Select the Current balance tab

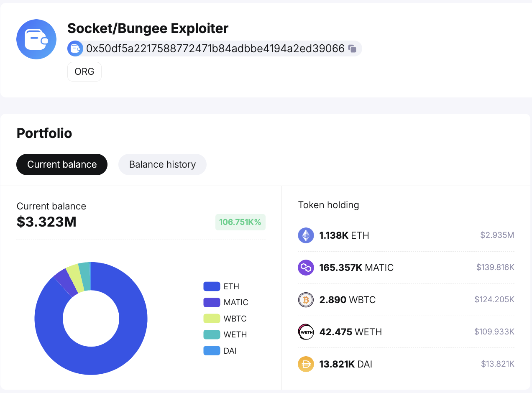(x=61, y=164)
